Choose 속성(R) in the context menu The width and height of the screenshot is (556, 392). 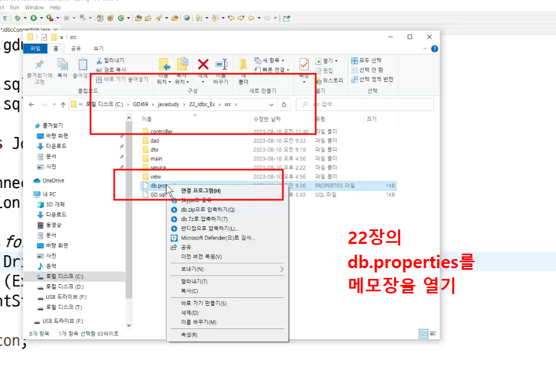[x=189, y=334]
